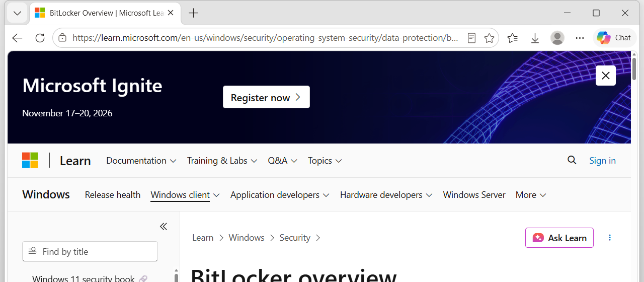Open a new browser tab
The width and height of the screenshot is (644, 282).
pyautogui.click(x=193, y=13)
